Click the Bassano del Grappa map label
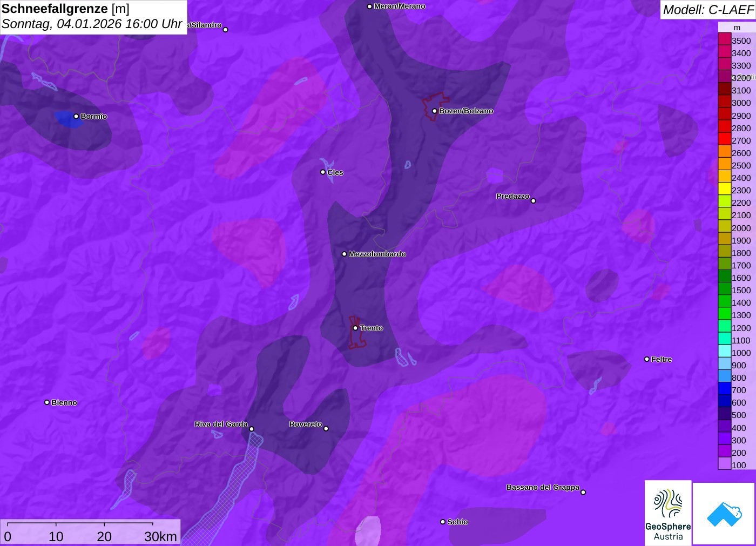The height and width of the screenshot is (546, 756). pos(543,487)
